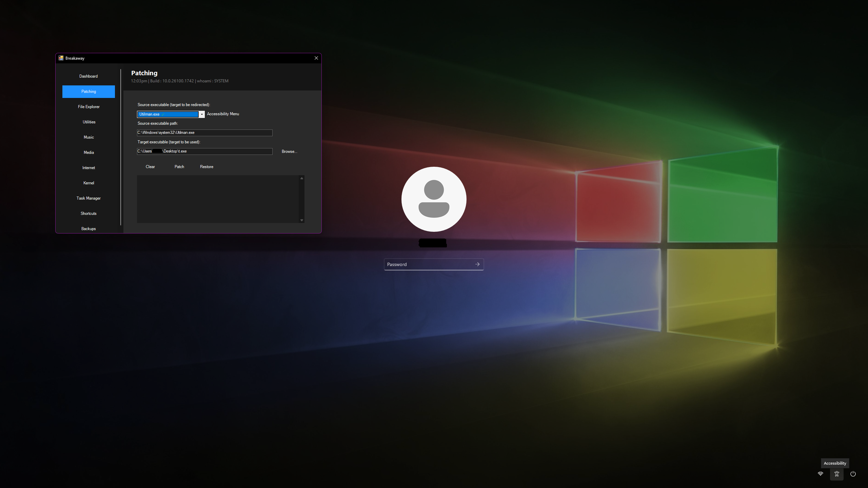This screenshot has width=868, height=488.
Task: Click the Clear button
Action: [x=150, y=167]
